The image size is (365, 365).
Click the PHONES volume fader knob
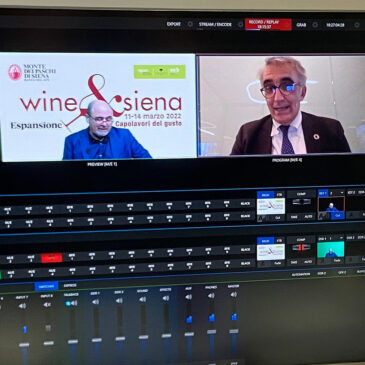(x=212, y=332)
